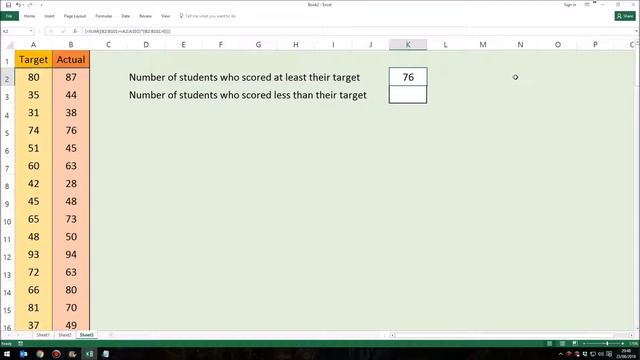Open the Review ribbon tab

click(145, 16)
